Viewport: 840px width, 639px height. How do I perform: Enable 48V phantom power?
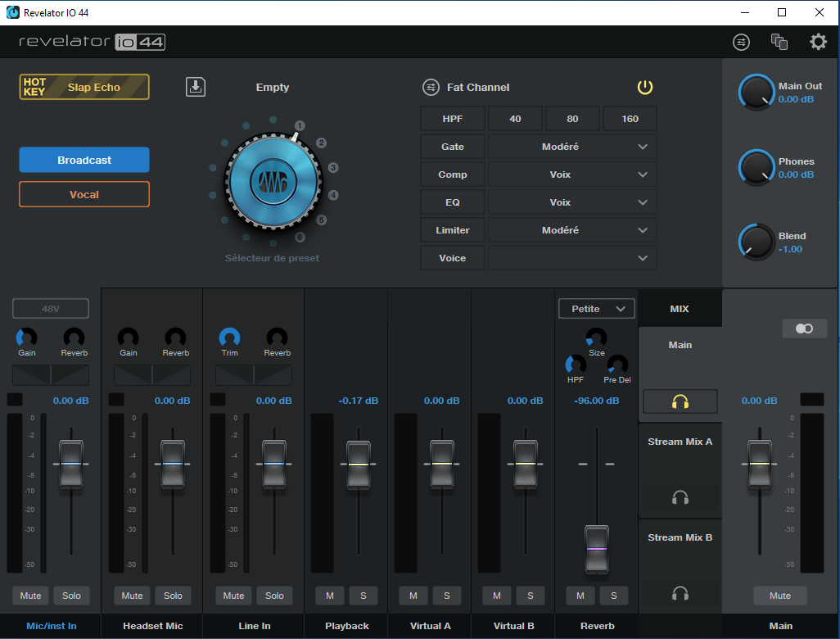tap(51, 309)
